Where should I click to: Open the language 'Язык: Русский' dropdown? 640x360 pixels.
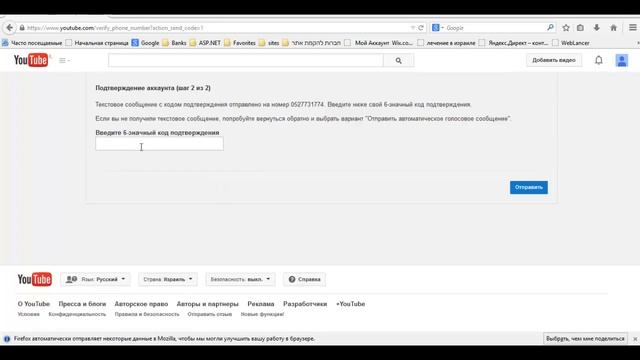96,279
